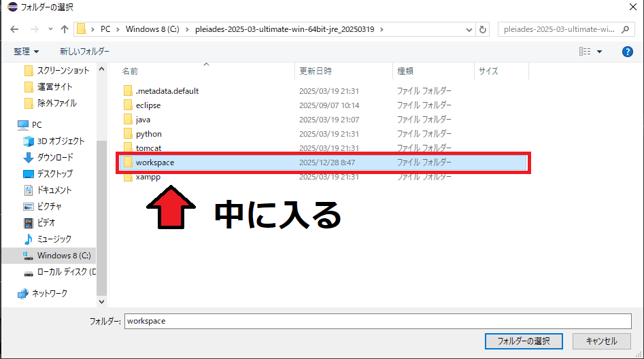Open the view layout options dropdown
Viewport: 644px width, 359px height.
[x=599, y=52]
